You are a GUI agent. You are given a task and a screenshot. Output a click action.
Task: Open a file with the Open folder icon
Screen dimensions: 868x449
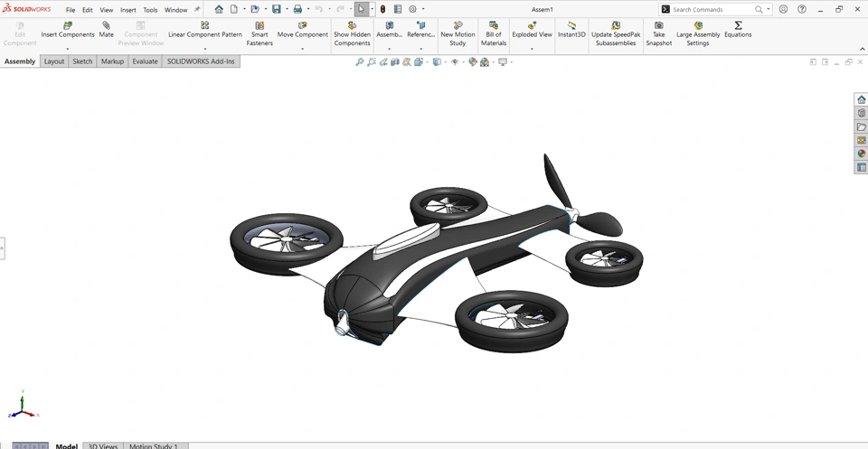tap(255, 9)
